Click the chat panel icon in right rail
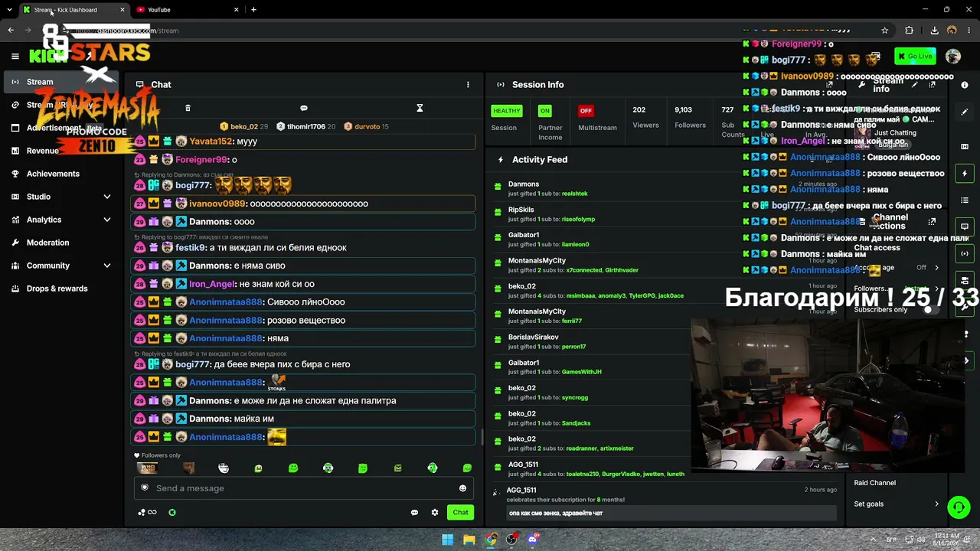Viewport: 980px width, 551px height. click(965, 227)
